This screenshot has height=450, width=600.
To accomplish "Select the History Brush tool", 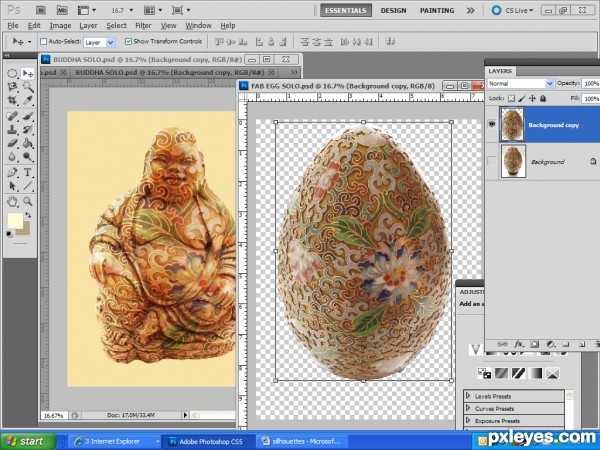I will [x=28, y=130].
